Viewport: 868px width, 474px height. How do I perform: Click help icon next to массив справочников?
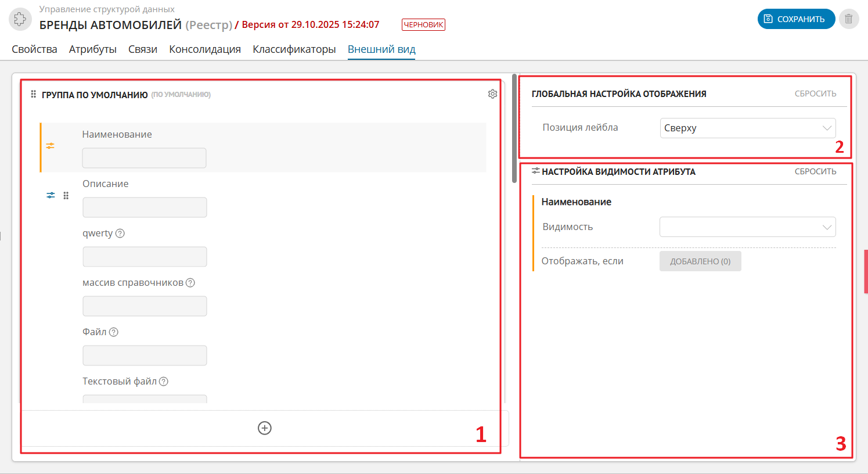(x=190, y=283)
